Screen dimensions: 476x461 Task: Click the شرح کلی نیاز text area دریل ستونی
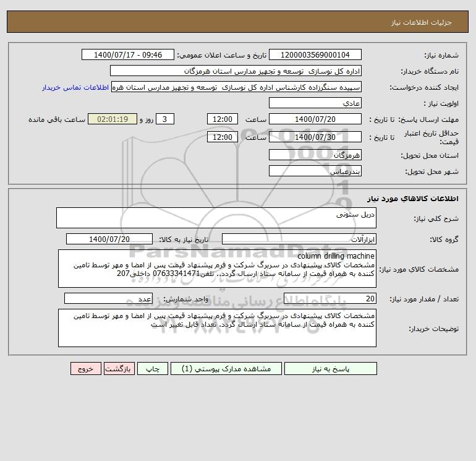[x=216, y=218]
